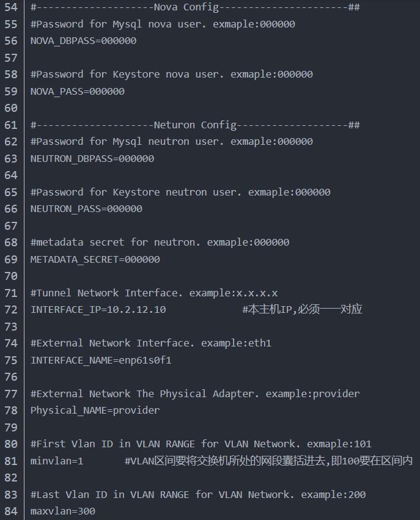
Task: Place cursor on NOVA_DBPASS=000000 line
Action: [x=83, y=41]
